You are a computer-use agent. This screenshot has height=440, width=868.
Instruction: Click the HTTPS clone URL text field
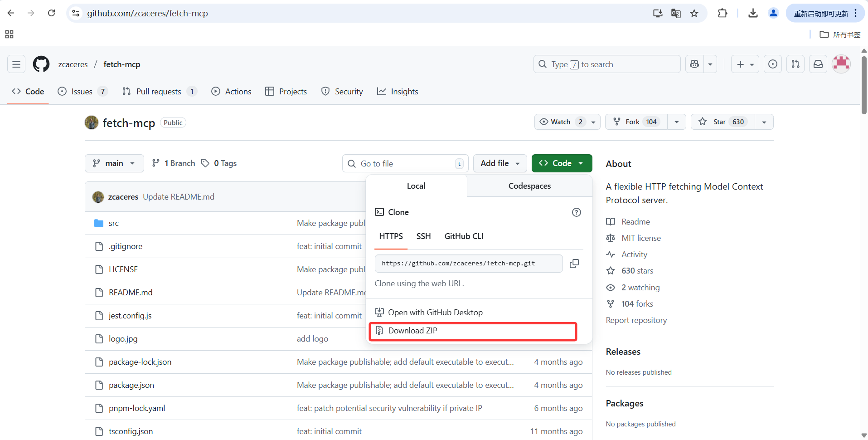pyautogui.click(x=469, y=264)
